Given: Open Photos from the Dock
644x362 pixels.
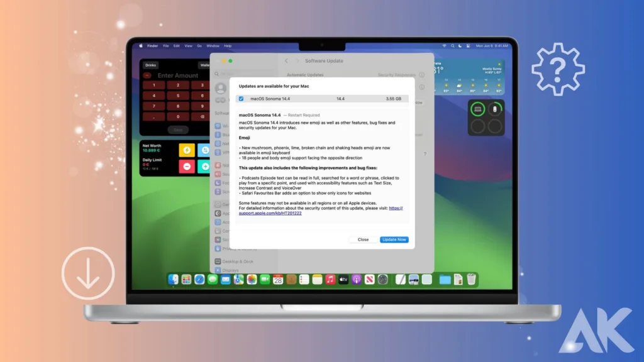Looking at the screenshot, I should (x=252, y=280).
